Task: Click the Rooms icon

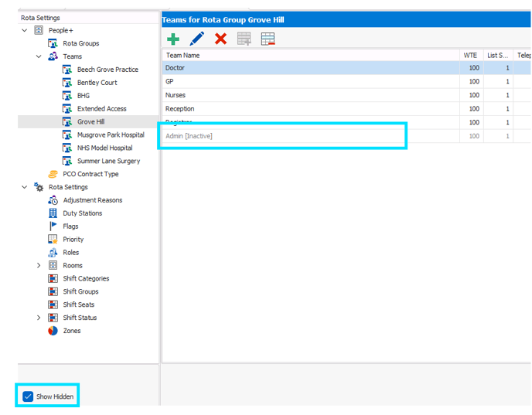Action: pos(53,265)
